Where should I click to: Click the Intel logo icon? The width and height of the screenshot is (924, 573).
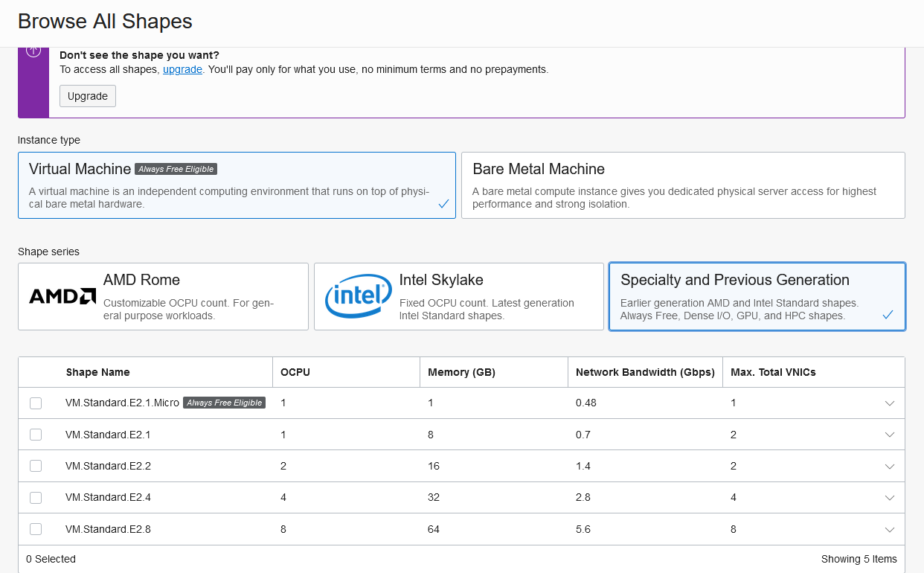click(x=359, y=296)
